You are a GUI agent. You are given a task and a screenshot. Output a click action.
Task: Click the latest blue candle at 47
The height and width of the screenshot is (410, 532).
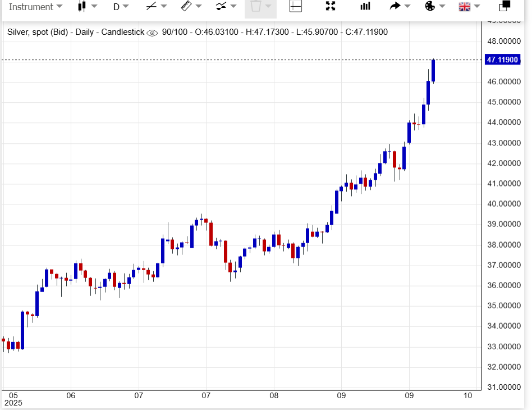[433, 71]
